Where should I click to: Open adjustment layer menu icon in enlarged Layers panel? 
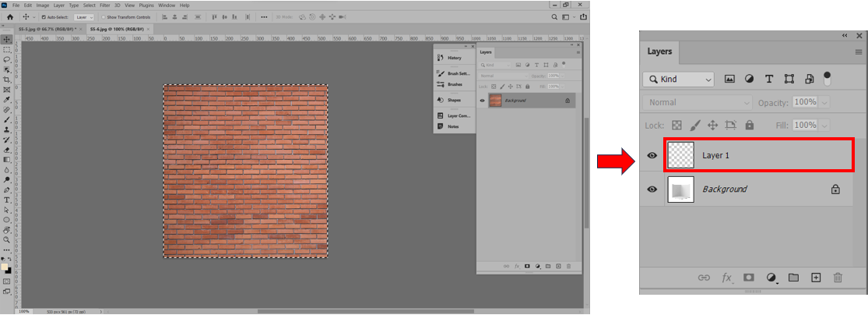(771, 278)
